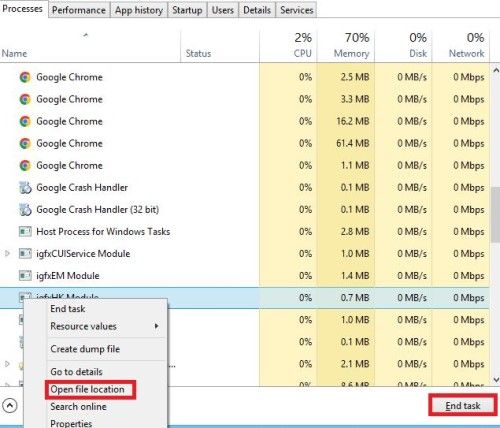Click the vertical scrollbar thumb
Screen dimensions: 500x428
click(x=496, y=215)
